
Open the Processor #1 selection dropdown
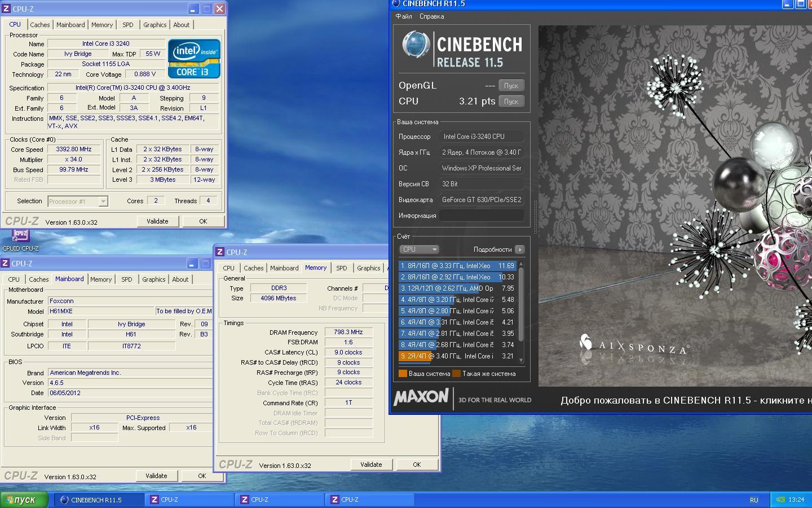(78, 201)
